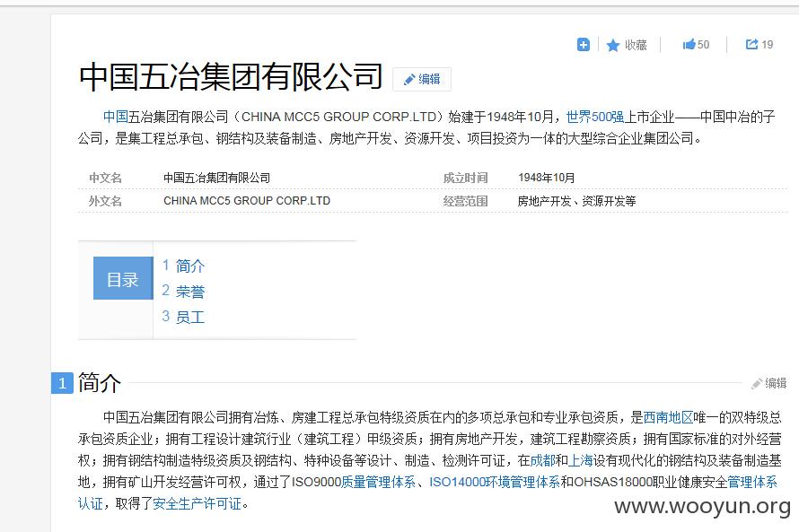Viewport: 799px width, 532px height.
Task: Click the 收藏 star icon
Action: click(613, 46)
